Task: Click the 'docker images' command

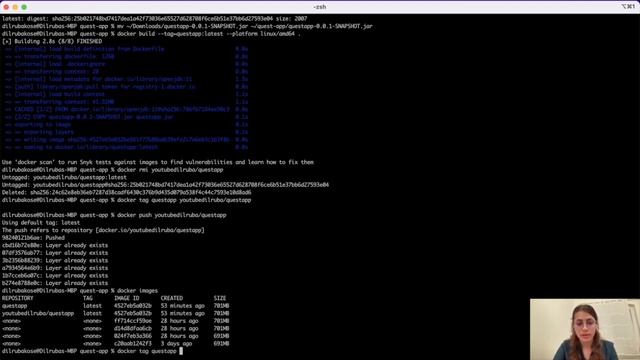Action: (x=138, y=291)
